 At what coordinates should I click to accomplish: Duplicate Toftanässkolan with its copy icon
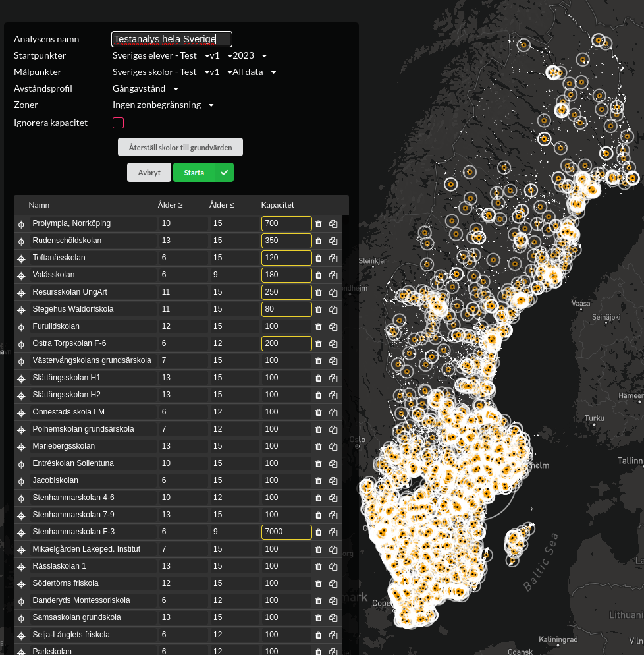click(x=333, y=258)
